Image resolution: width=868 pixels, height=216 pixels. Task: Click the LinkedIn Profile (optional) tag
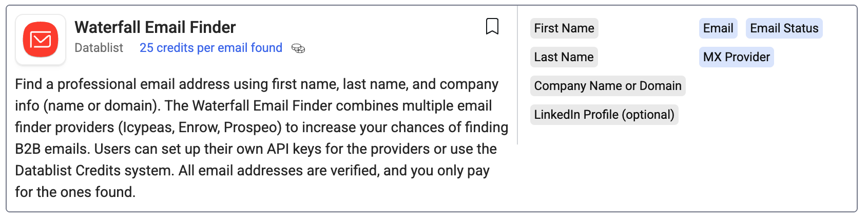pos(604,115)
